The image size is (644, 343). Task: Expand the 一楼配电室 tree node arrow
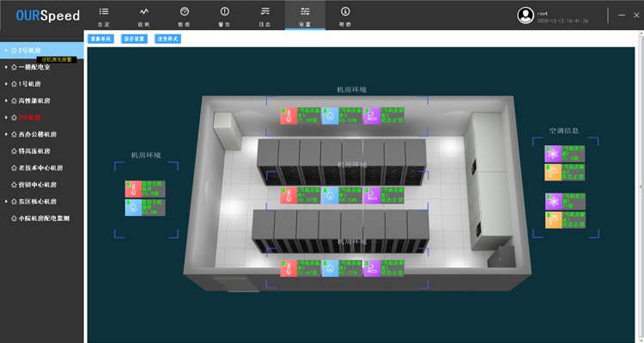[x=6, y=67]
